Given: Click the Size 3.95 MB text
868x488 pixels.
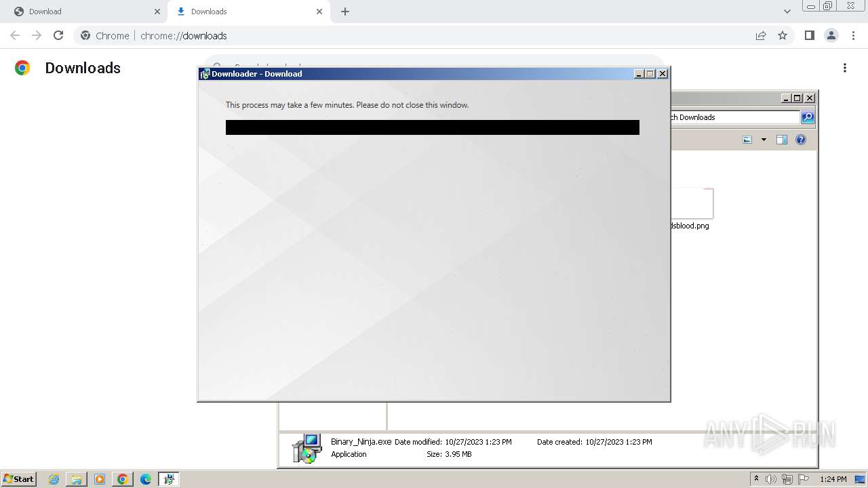Looking at the screenshot, I should coord(449,454).
